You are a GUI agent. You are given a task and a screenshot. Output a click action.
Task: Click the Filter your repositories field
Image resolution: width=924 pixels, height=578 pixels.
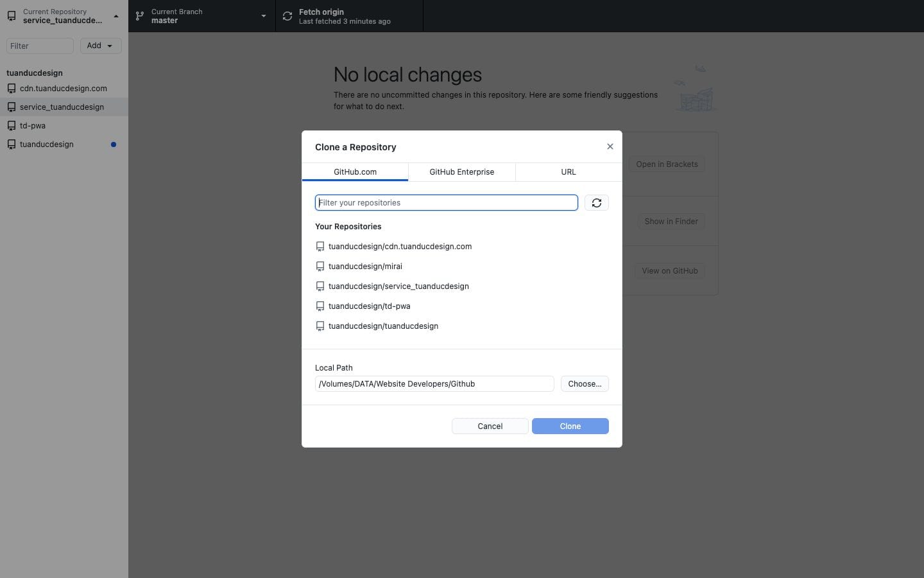(446, 202)
